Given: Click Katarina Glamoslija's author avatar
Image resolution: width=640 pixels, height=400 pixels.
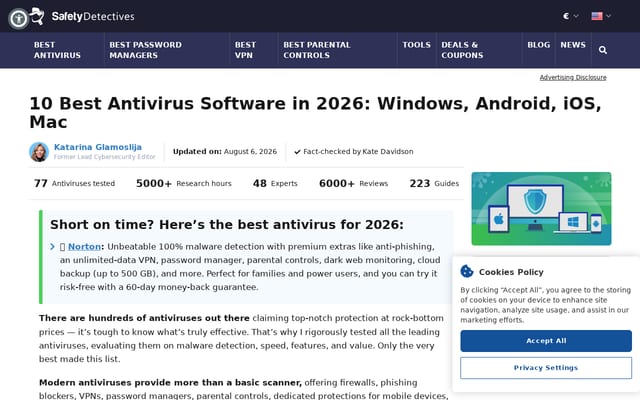Looking at the screenshot, I should click(39, 152).
